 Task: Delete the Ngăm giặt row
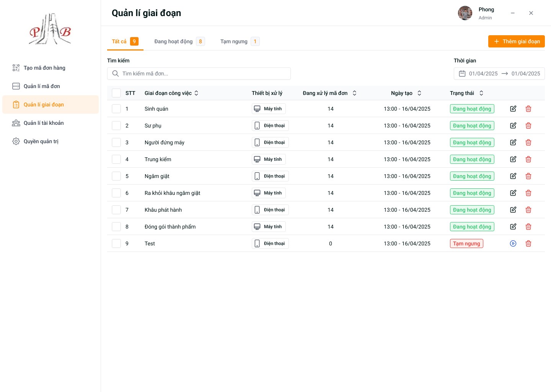pyautogui.click(x=528, y=176)
